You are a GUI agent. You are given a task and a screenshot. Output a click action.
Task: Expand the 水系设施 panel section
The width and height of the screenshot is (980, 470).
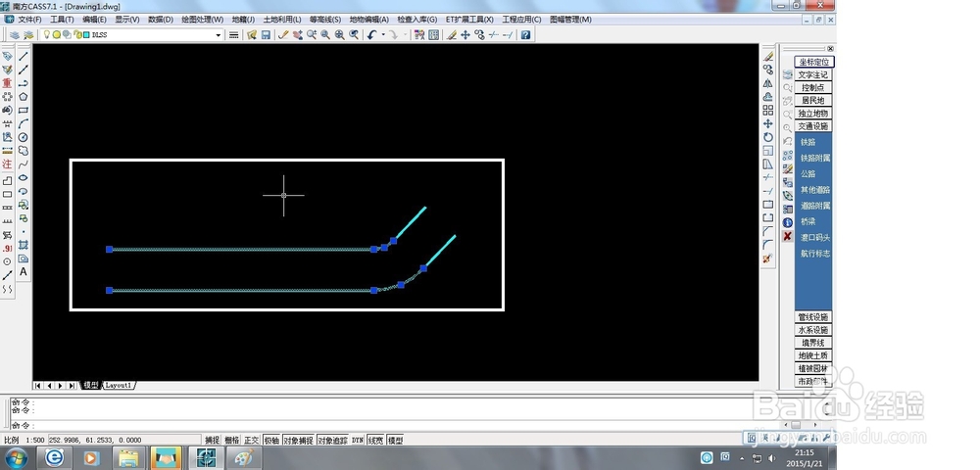[813, 330]
